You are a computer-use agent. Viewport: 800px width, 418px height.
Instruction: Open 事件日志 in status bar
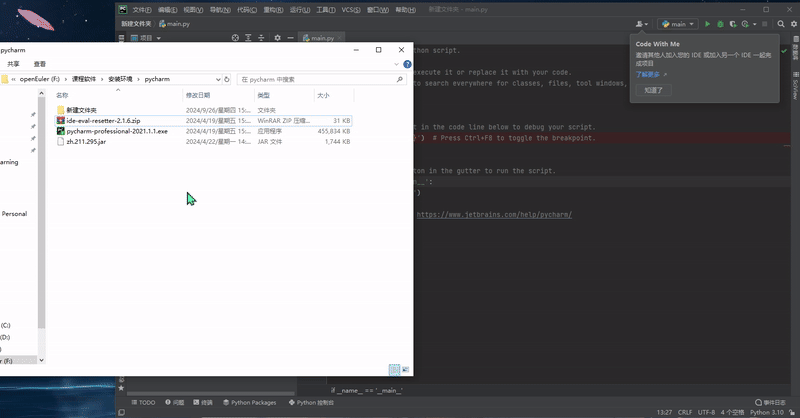tap(770, 403)
